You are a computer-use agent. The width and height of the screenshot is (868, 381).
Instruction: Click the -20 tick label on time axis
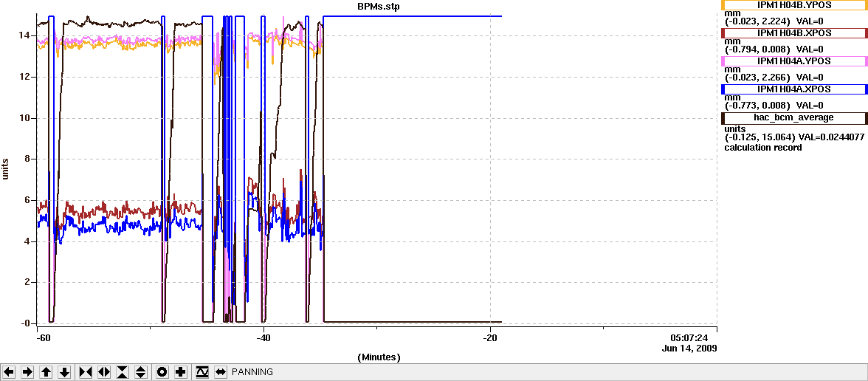pos(490,337)
